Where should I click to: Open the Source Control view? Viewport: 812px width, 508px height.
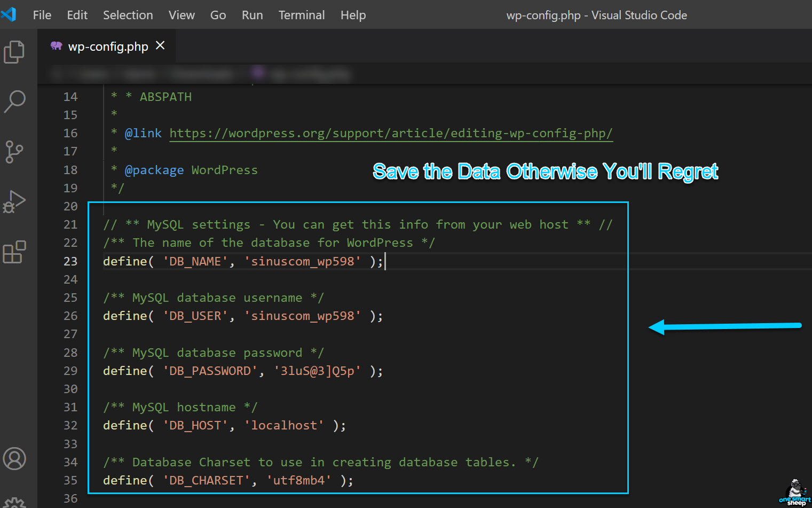pyautogui.click(x=14, y=152)
